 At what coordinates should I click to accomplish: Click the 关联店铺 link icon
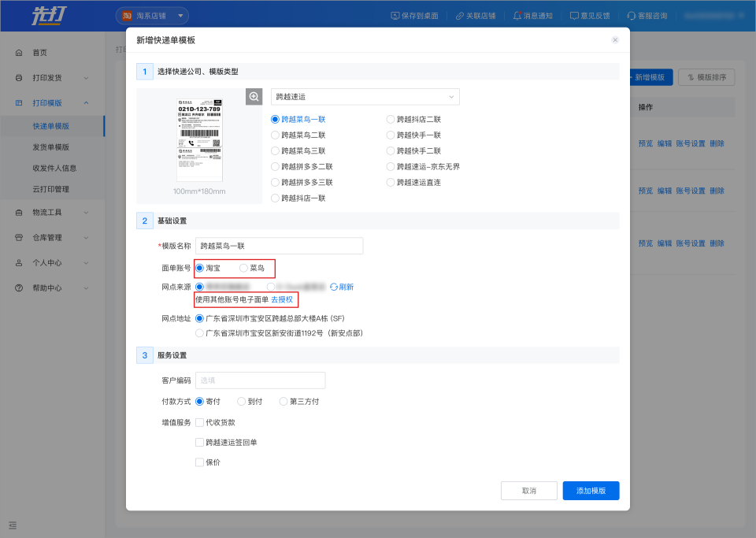pyautogui.click(x=460, y=16)
